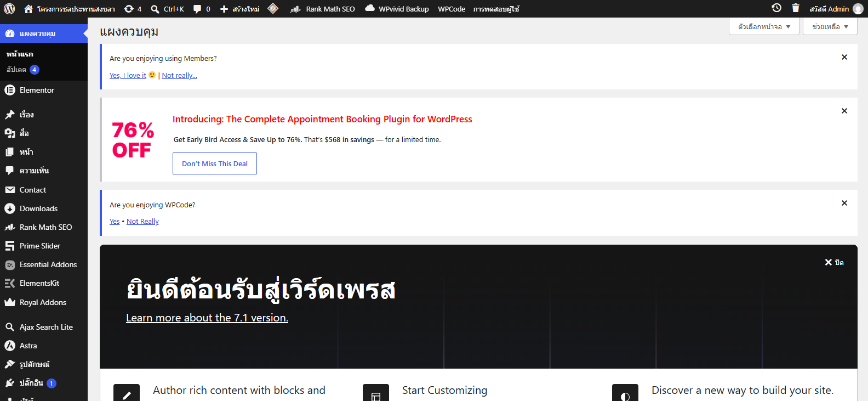
Task: Open สื่อ media library icon
Action: 10,133
